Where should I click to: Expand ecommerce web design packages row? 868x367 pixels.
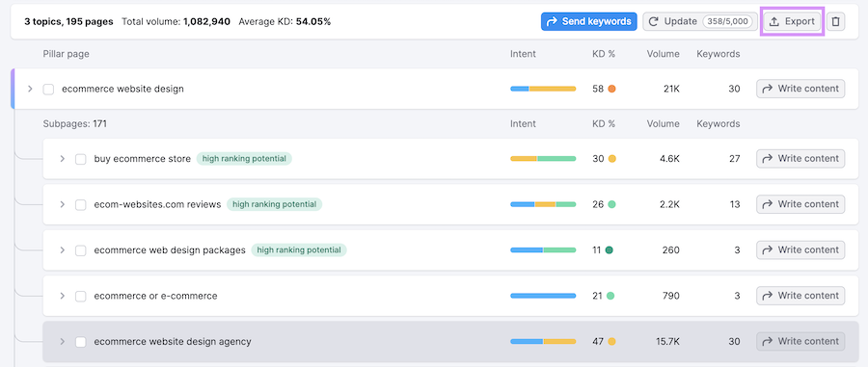point(63,250)
